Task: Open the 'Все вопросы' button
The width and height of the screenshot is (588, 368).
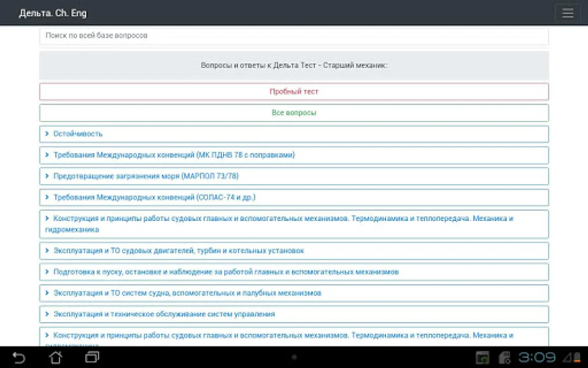Action: point(294,113)
